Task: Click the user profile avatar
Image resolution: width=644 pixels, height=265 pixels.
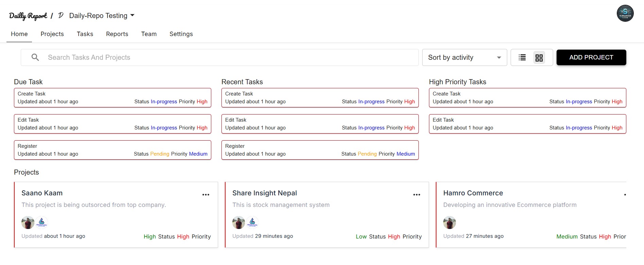Action: pos(625,14)
